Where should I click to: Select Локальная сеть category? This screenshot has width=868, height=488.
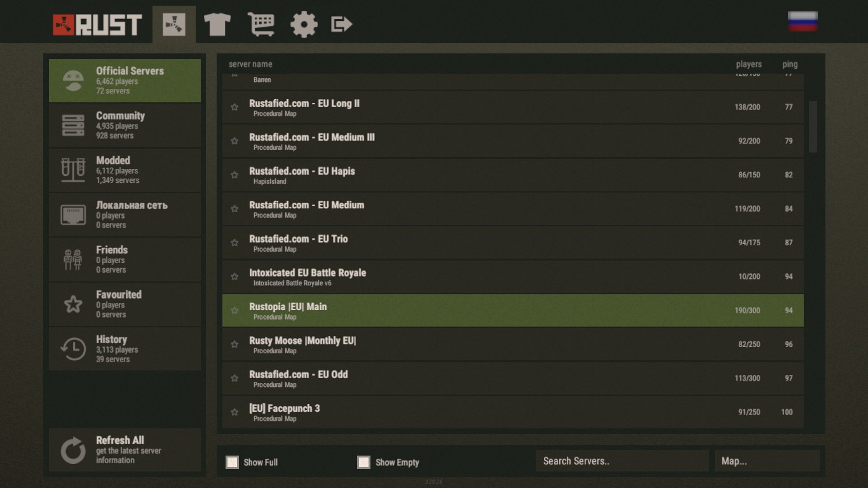tap(125, 215)
